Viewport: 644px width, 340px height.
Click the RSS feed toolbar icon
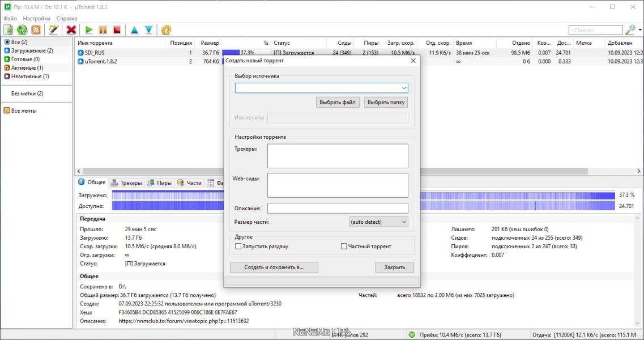pos(36,30)
